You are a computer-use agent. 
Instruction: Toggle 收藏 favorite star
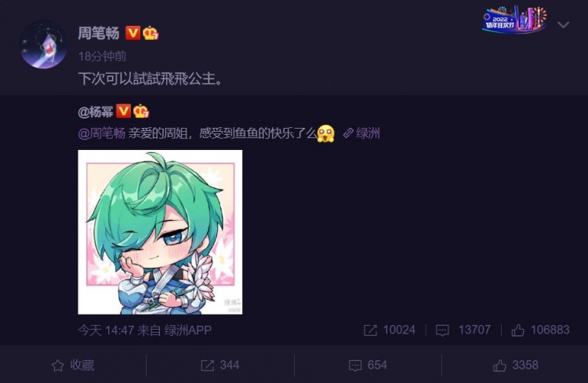coord(73,365)
